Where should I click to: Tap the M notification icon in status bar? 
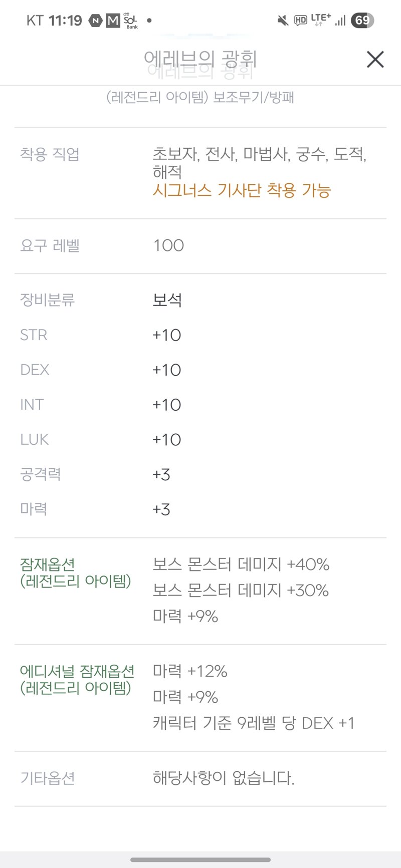(113, 21)
